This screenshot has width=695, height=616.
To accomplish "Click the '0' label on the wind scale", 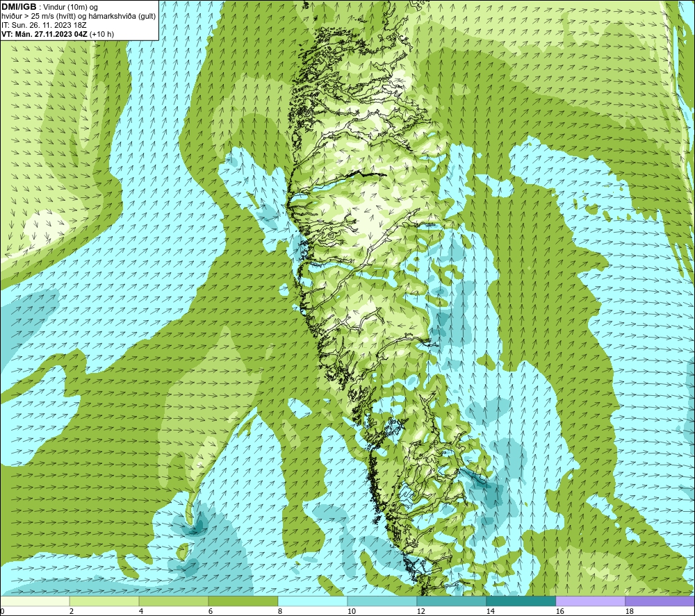I will pyautogui.click(x=2, y=611).
